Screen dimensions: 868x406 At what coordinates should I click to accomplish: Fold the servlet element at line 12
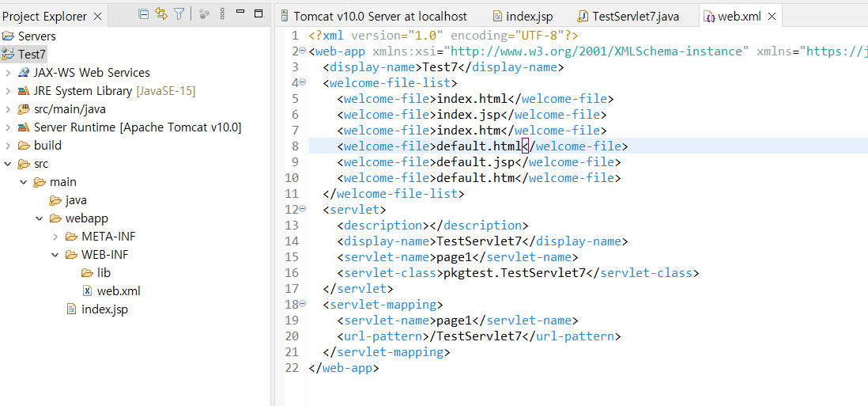[x=302, y=210]
